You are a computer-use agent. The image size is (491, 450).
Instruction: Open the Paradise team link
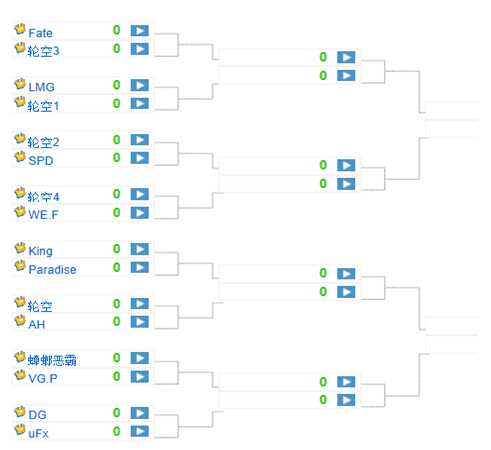(52, 269)
